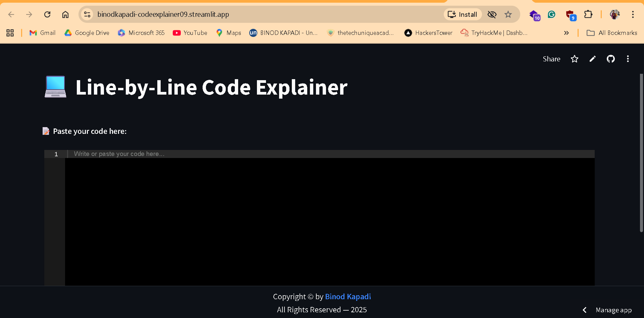
Task: Open the Chrome browser three-dot menu
Action: pyautogui.click(x=633, y=14)
